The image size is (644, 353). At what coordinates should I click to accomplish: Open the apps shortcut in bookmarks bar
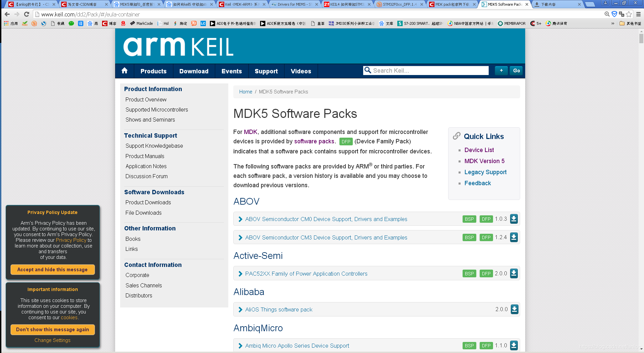(10, 23)
